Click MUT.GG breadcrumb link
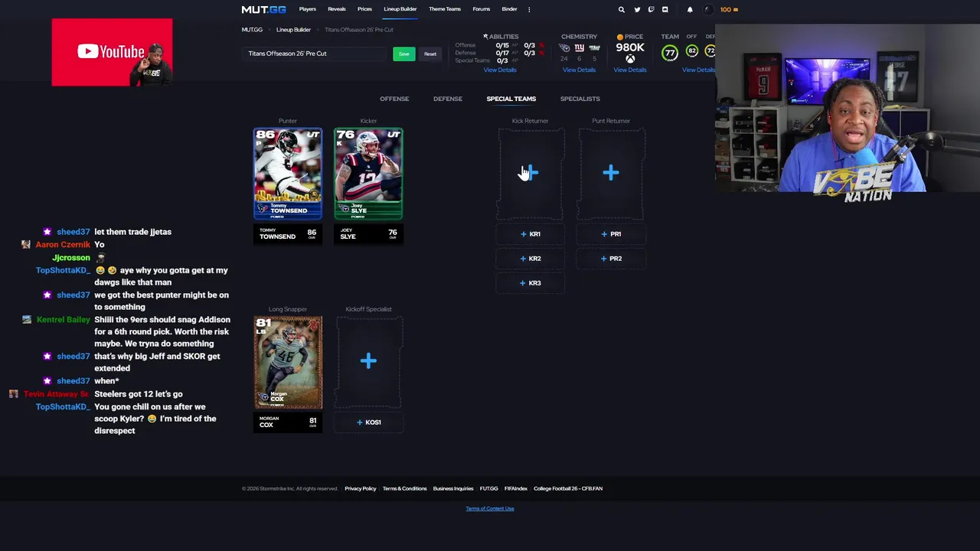 pyautogui.click(x=252, y=30)
